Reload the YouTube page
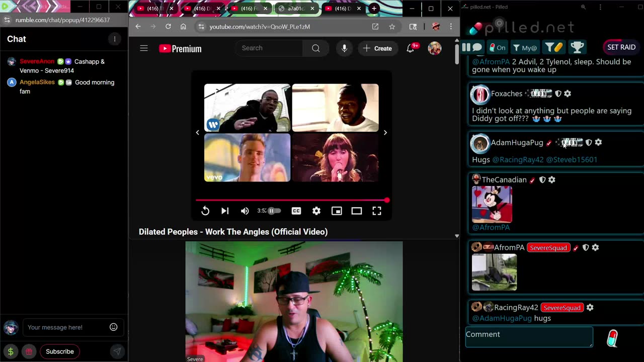The width and height of the screenshot is (644, 362). pos(168,27)
